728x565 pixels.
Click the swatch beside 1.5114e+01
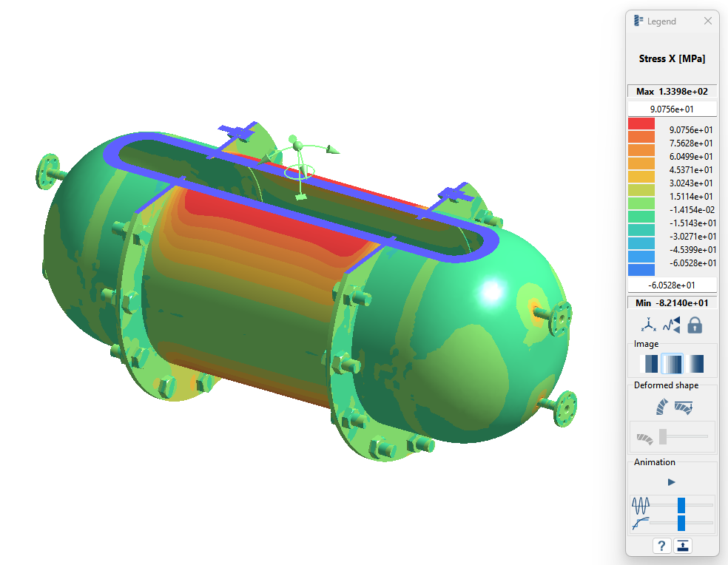[x=641, y=190]
